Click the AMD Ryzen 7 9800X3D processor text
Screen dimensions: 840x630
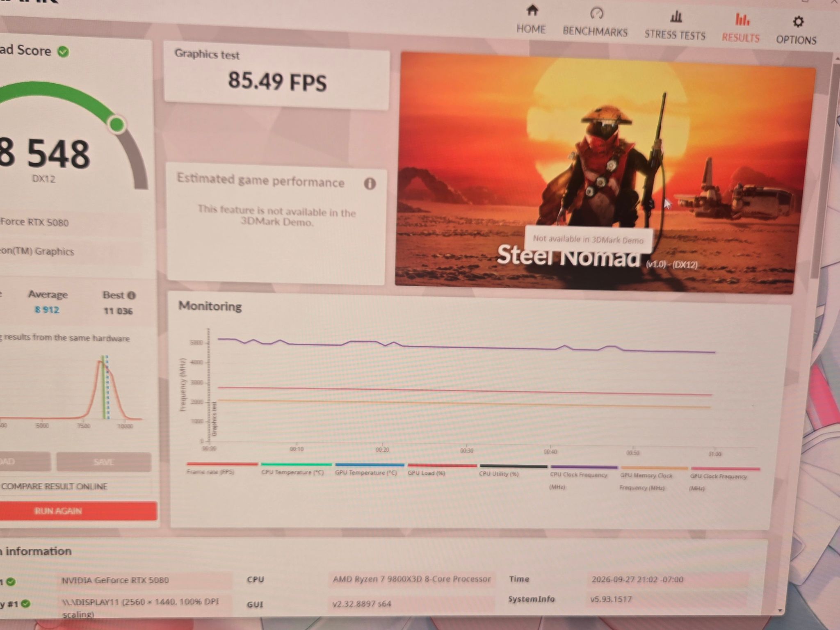click(412, 579)
